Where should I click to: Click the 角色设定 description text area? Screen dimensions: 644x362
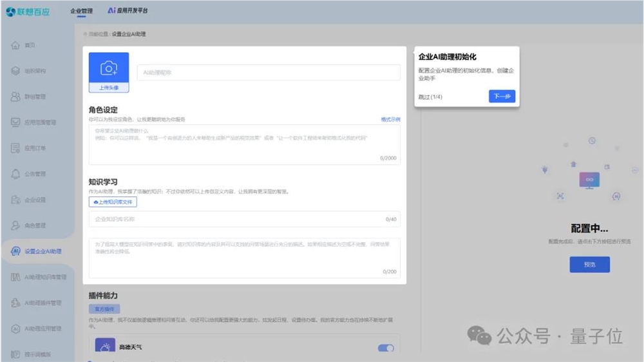pyautogui.click(x=244, y=145)
